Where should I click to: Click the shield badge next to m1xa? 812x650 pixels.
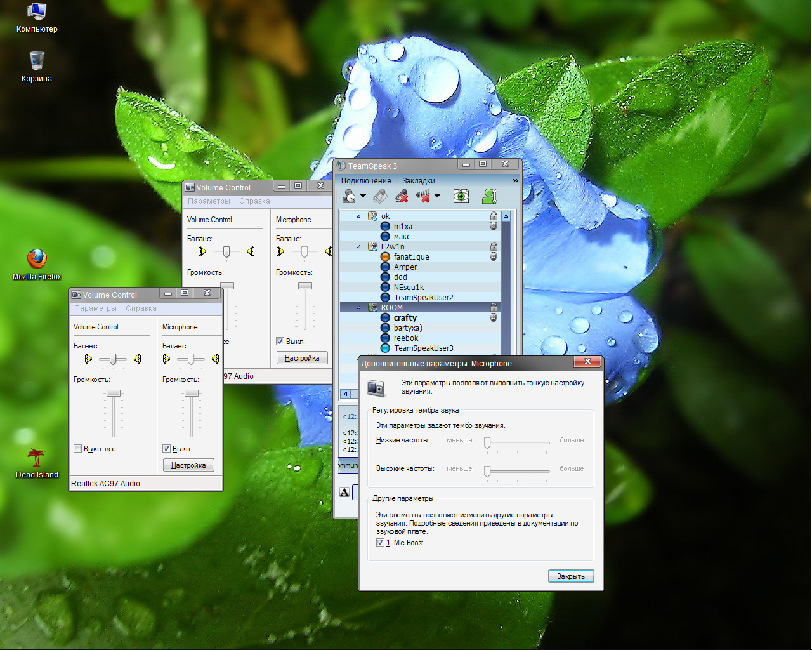[494, 226]
